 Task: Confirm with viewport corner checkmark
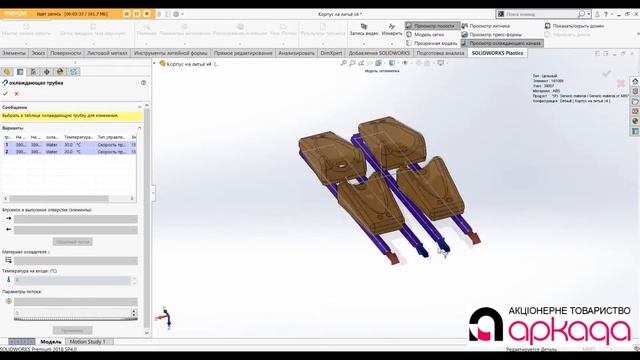[607, 73]
